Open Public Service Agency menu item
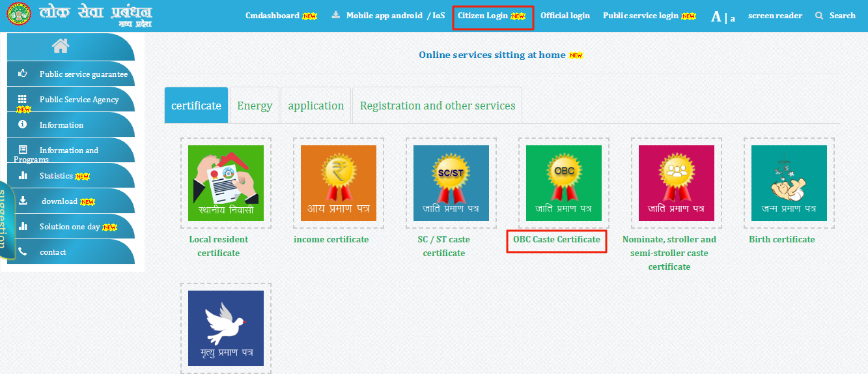The width and height of the screenshot is (868, 374). (x=71, y=99)
